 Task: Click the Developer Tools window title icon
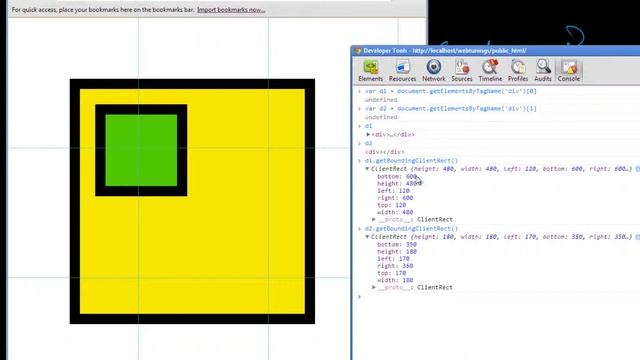(x=358, y=51)
